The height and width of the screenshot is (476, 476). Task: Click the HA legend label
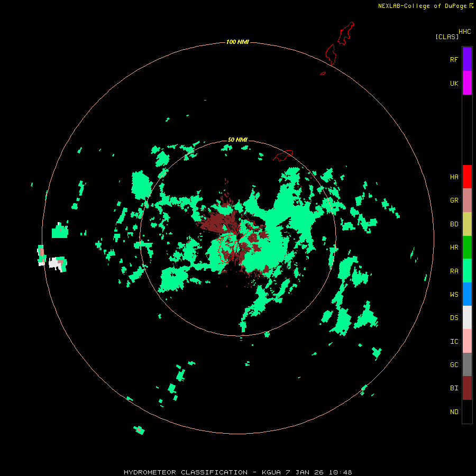(x=454, y=177)
